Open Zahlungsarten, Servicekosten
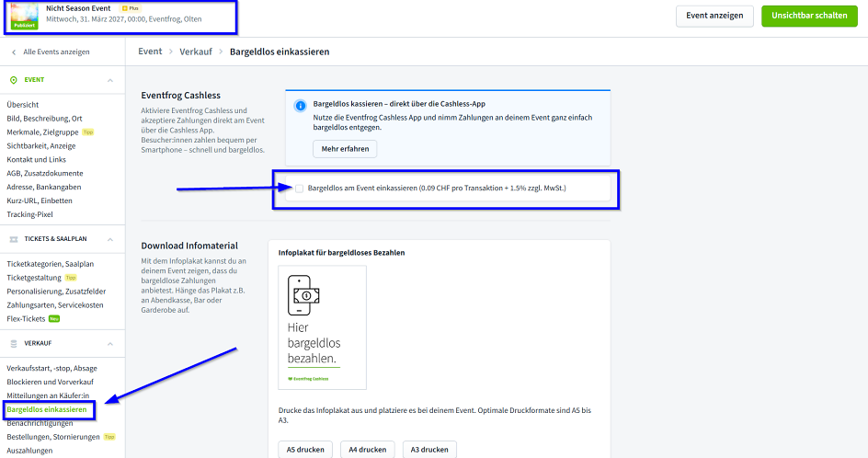This screenshot has width=868, height=458. tap(55, 305)
